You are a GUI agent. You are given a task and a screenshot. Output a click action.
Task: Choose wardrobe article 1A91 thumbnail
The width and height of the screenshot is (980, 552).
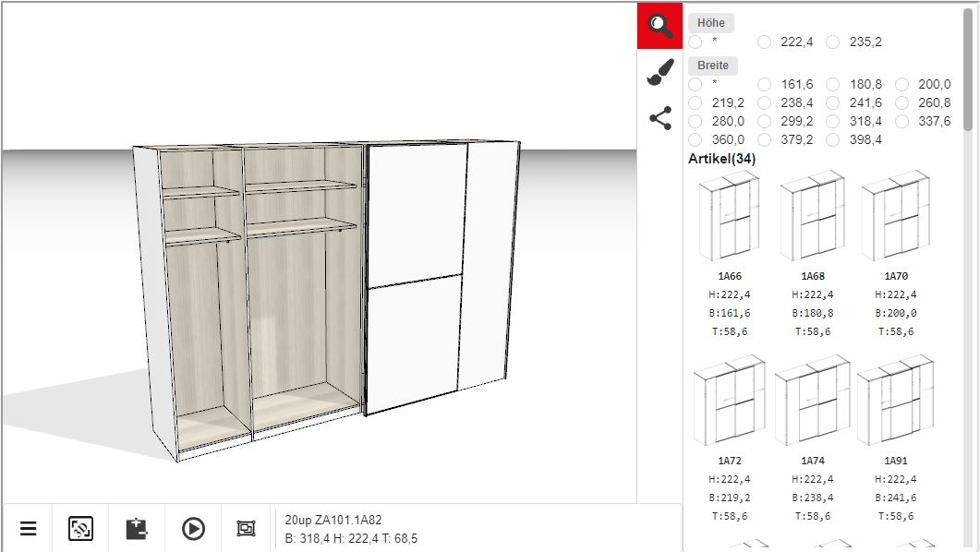coord(896,401)
